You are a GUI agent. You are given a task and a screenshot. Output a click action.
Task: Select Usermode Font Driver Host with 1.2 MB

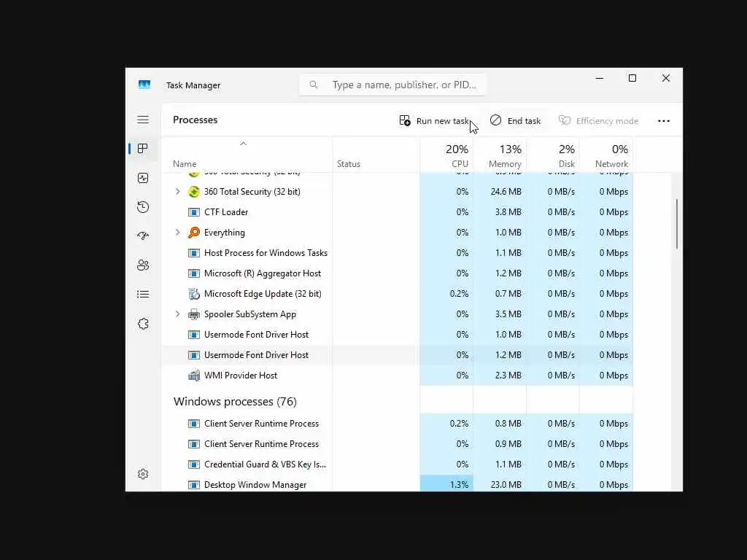pyautogui.click(x=398, y=355)
